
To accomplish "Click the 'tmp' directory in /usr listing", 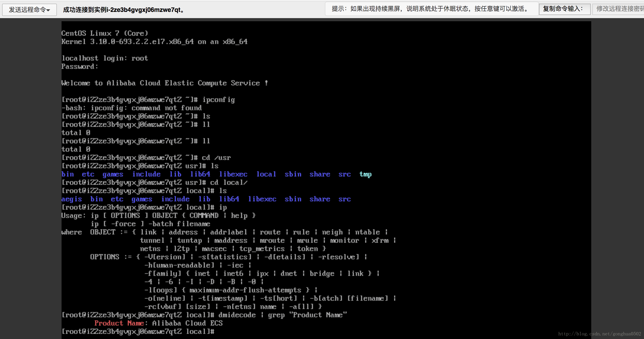I will pos(365,174).
